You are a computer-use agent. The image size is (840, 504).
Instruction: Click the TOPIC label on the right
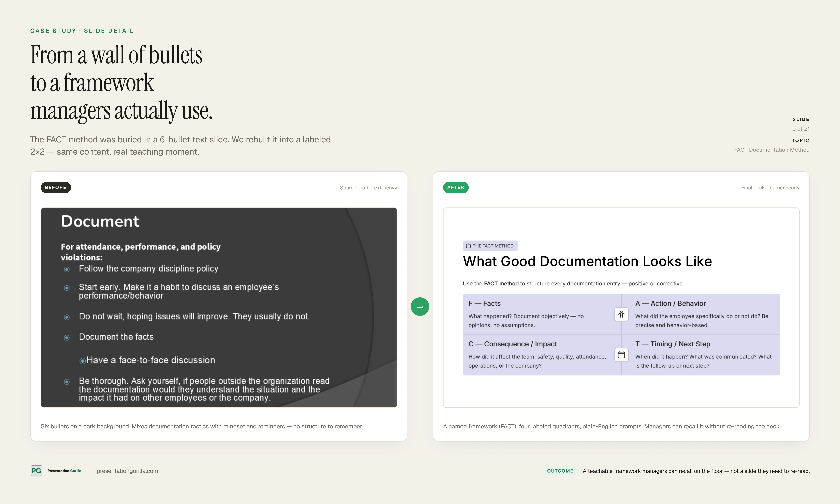coord(801,140)
